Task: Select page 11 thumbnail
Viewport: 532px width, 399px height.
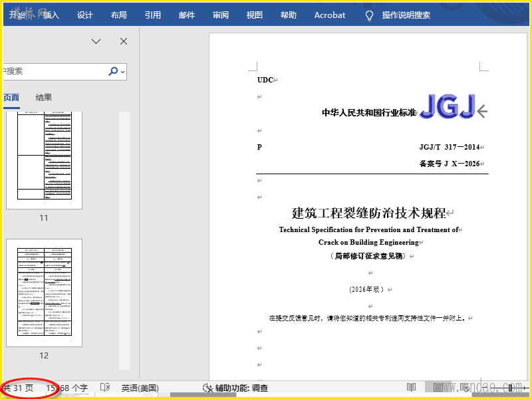Action: point(44,160)
